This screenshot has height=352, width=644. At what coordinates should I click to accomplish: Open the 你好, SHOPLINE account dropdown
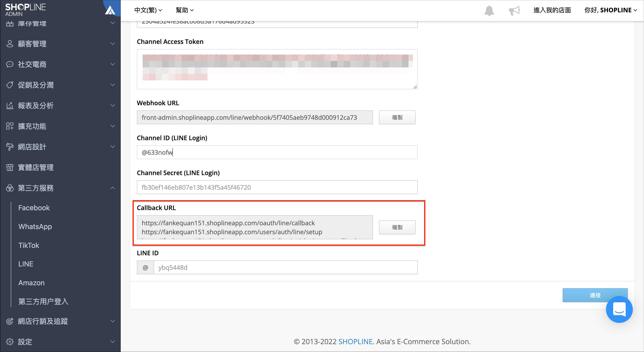(x=611, y=10)
